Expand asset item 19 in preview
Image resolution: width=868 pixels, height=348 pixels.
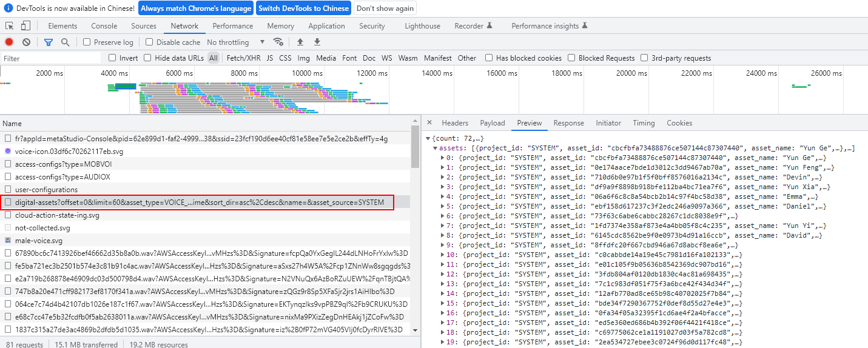point(442,342)
